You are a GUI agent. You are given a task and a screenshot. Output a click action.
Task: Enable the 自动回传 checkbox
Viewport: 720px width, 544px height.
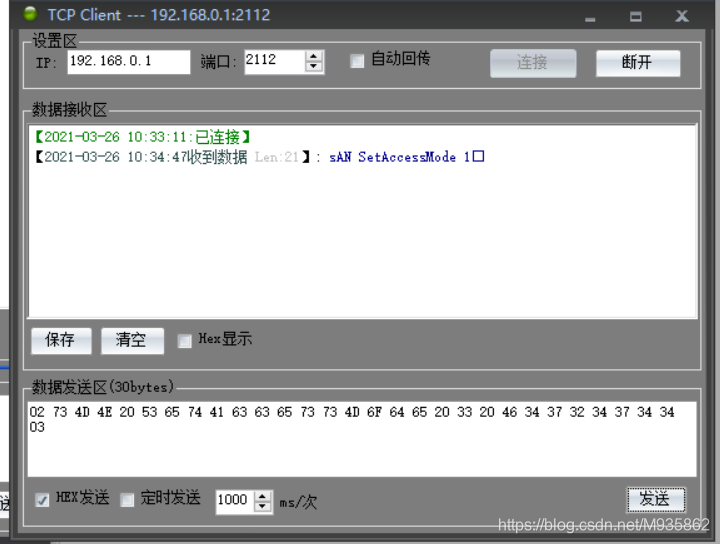357,61
